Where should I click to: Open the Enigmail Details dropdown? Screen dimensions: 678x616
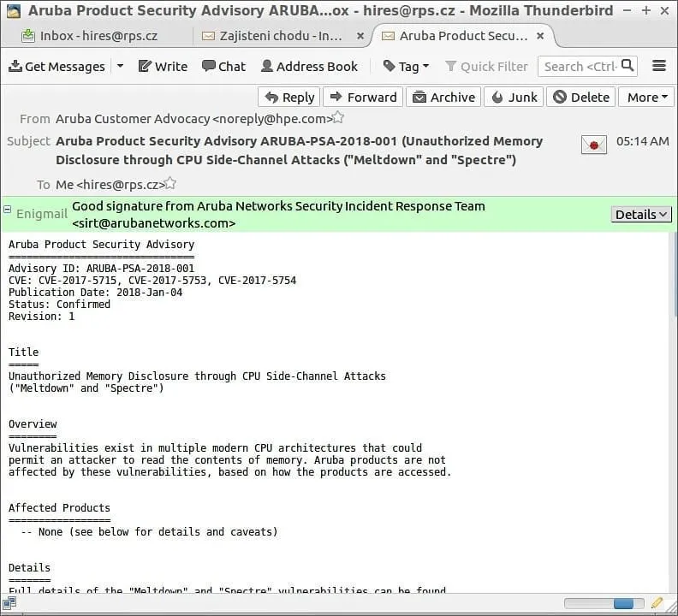641,215
